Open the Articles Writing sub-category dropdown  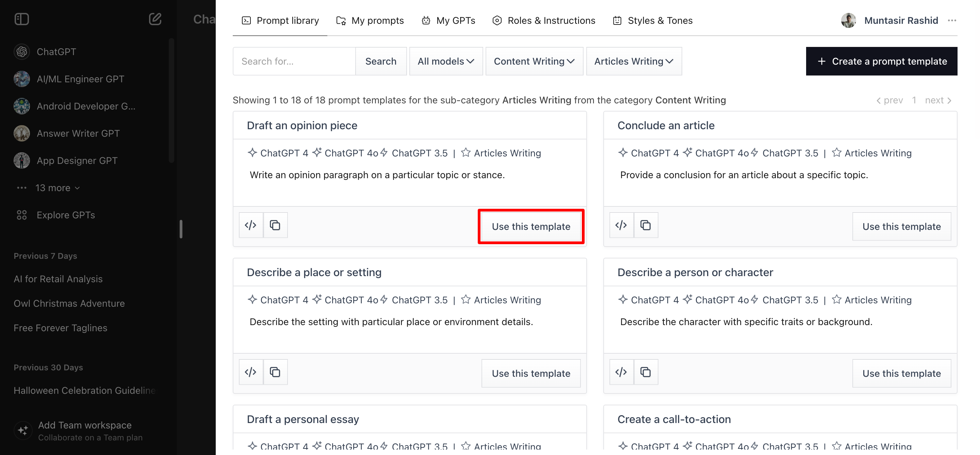pyautogui.click(x=634, y=61)
